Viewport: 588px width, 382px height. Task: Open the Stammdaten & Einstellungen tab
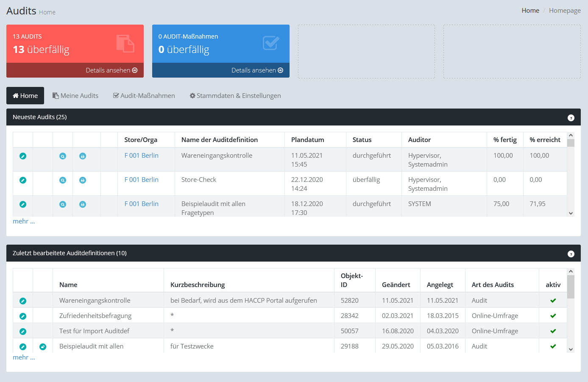coord(235,96)
